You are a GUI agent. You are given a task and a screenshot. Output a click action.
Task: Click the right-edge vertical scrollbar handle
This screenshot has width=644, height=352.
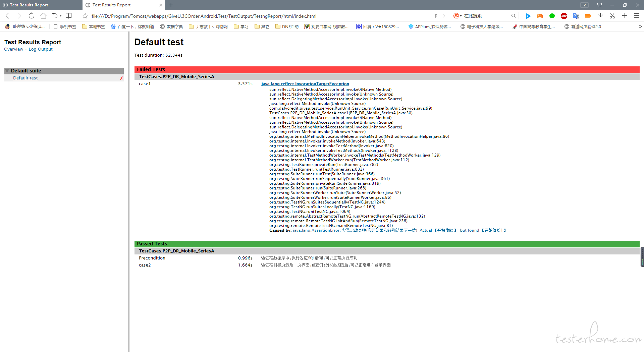[x=642, y=257]
